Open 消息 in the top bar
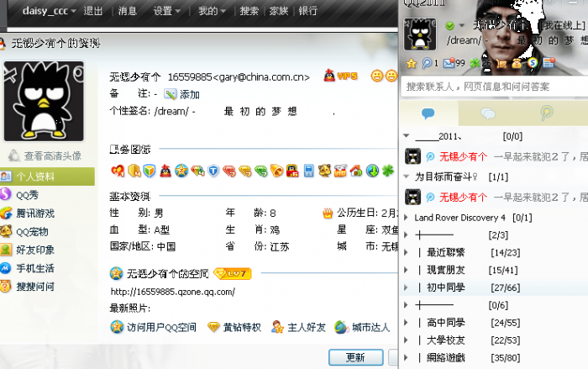The width and height of the screenshot is (588, 369). click(128, 11)
